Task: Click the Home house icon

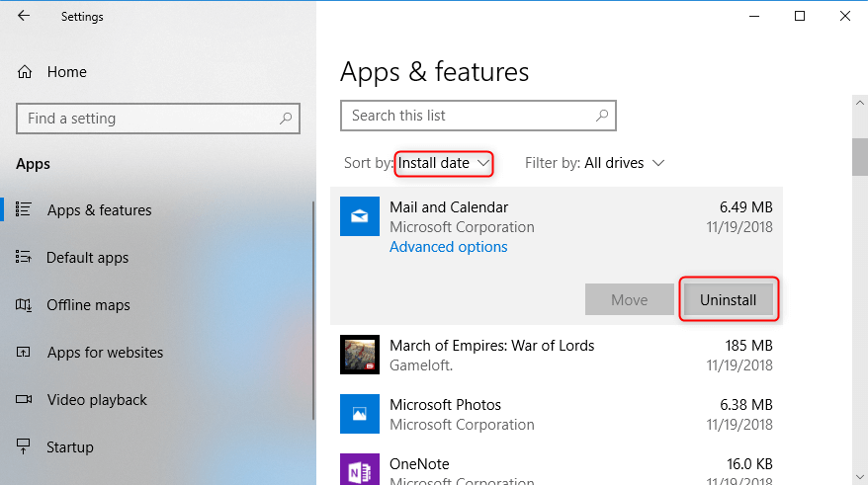Action: (x=25, y=72)
